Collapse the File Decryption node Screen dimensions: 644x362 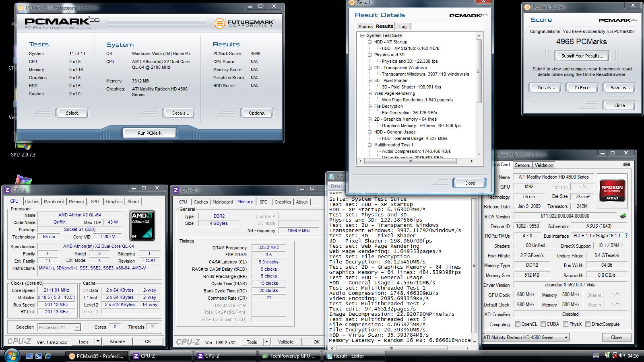coord(370,106)
